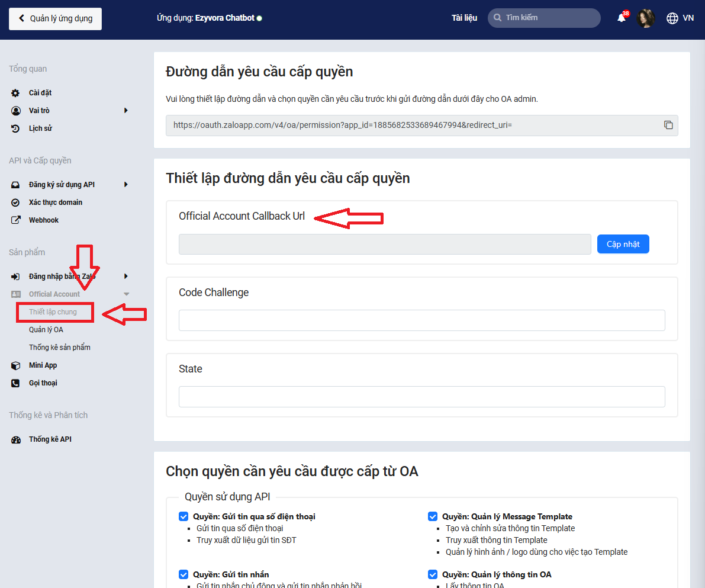This screenshot has width=705, height=588.
Task: Click the Thống kê API dashboard icon
Action: click(x=16, y=439)
